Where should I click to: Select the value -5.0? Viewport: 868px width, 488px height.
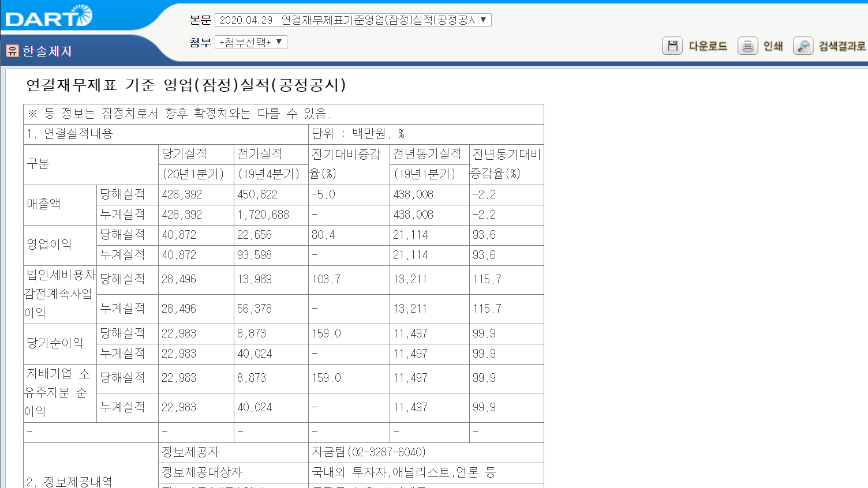coord(323,194)
